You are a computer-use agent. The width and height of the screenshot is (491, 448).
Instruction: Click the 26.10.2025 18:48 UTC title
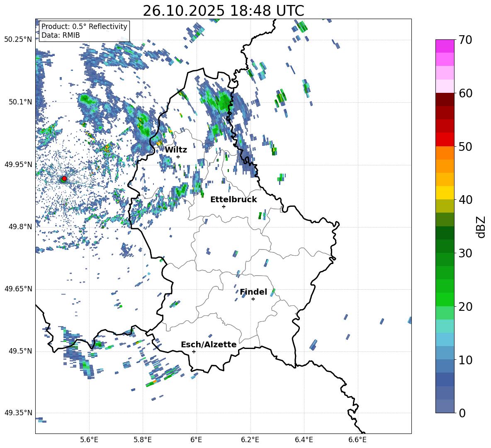(x=224, y=11)
